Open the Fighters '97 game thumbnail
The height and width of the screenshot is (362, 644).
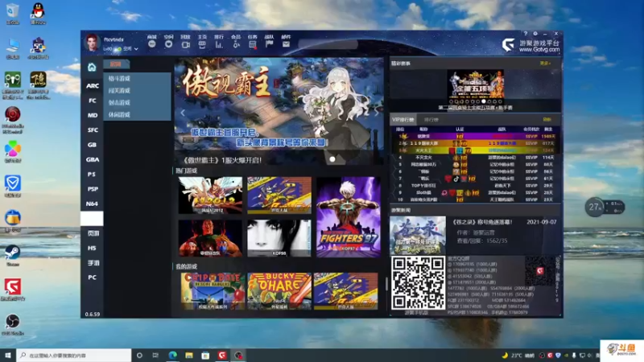click(x=349, y=217)
